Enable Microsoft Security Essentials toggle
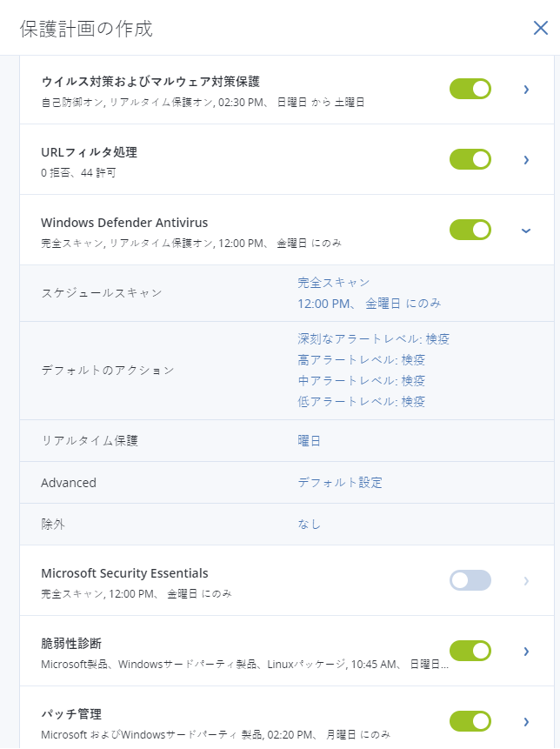This screenshot has width=560, height=749. (x=470, y=580)
